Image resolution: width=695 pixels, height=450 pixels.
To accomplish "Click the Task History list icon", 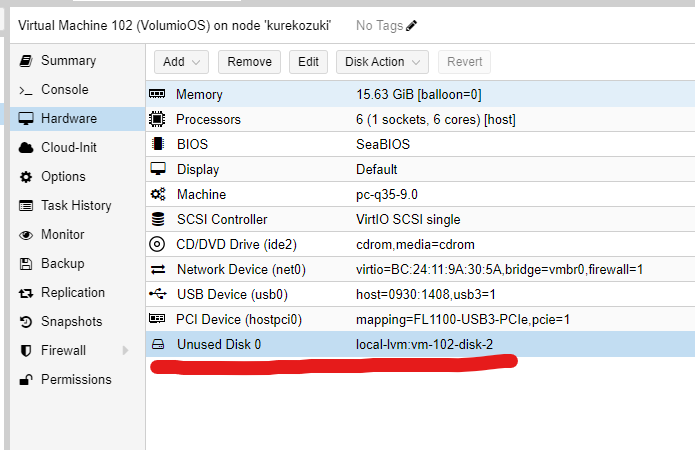I will click(x=26, y=206).
